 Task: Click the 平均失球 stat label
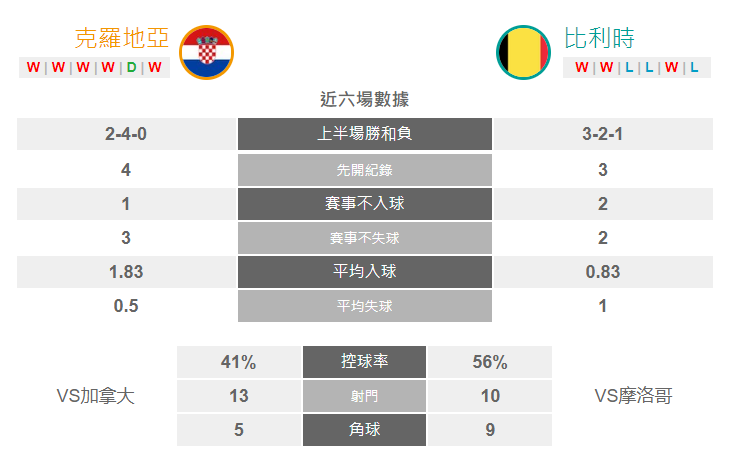click(365, 306)
